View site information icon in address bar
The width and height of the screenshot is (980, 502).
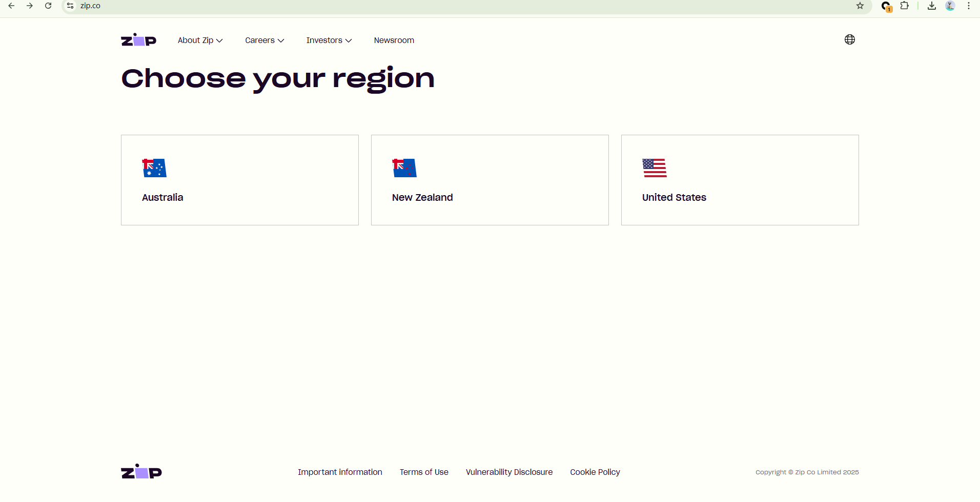click(x=70, y=6)
